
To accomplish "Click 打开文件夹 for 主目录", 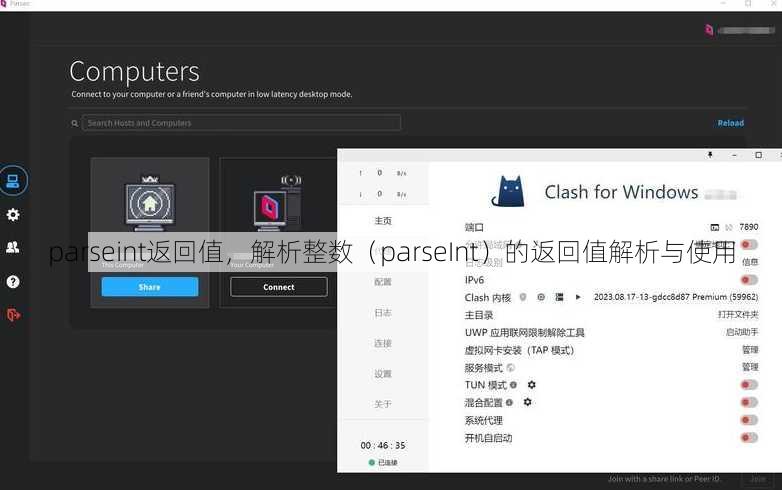I will pos(738,315).
